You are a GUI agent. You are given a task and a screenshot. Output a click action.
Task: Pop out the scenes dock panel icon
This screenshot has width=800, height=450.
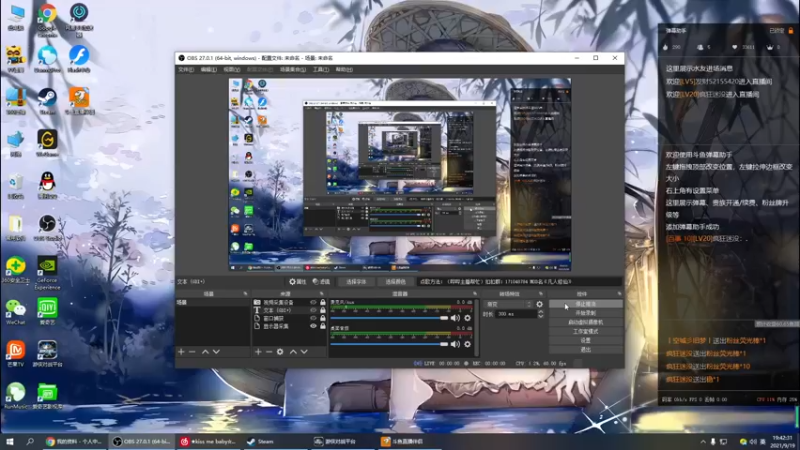click(245, 294)
